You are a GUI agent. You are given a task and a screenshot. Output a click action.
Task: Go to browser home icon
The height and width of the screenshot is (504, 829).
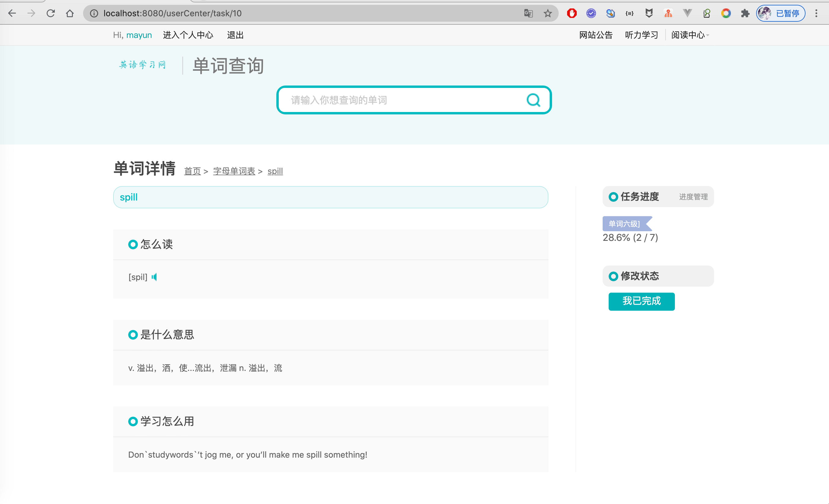pyautogui.click(x=70, y=13)
